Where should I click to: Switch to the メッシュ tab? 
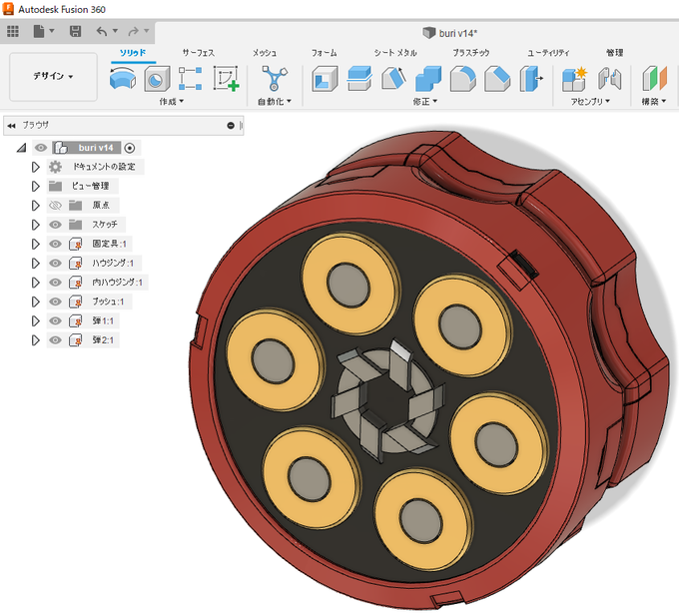pyautogui.click(x=265, y=53)
